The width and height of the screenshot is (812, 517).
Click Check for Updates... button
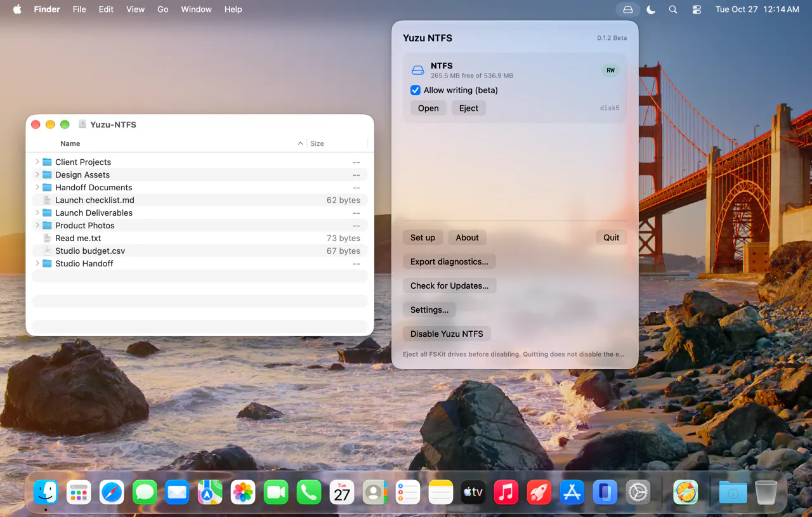449,285
